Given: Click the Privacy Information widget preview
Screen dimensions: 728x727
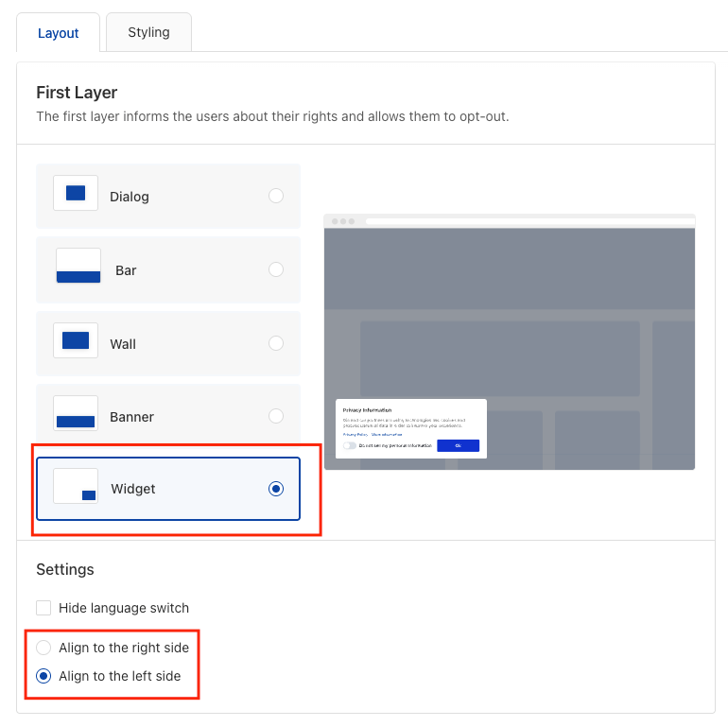Looking at the screenshot, I should pos(411,428).
